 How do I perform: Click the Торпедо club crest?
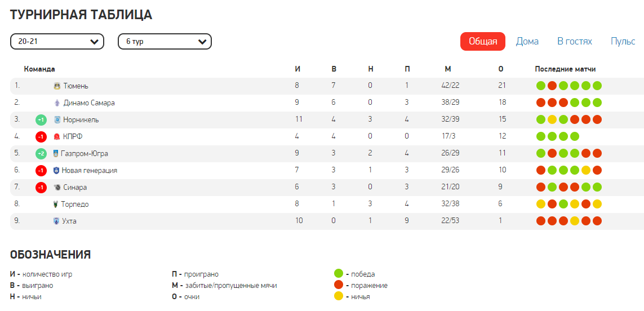[x=56, y=205]
